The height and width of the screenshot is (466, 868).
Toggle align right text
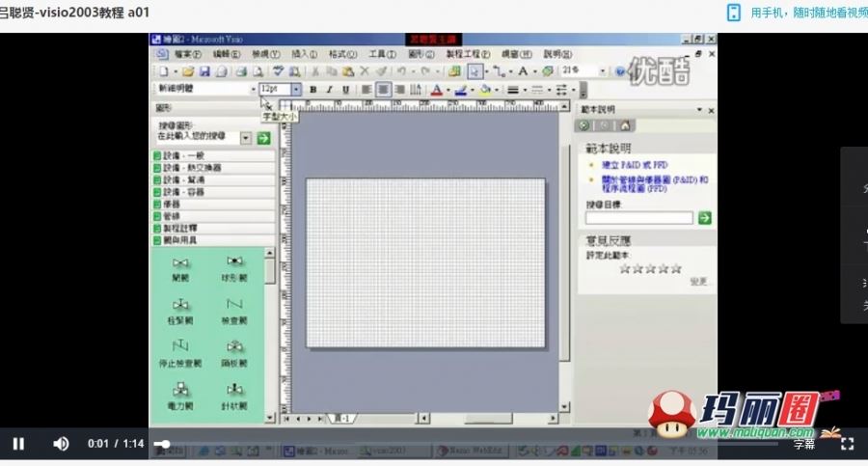(399, 90)
